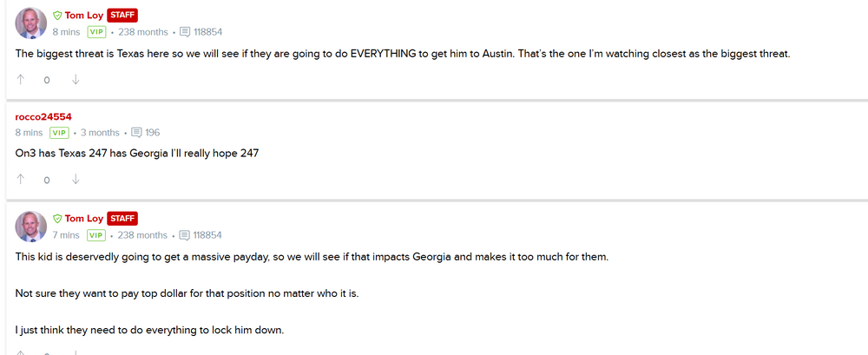Click the comment icon in the 7 mins post

tap(184, 235)
